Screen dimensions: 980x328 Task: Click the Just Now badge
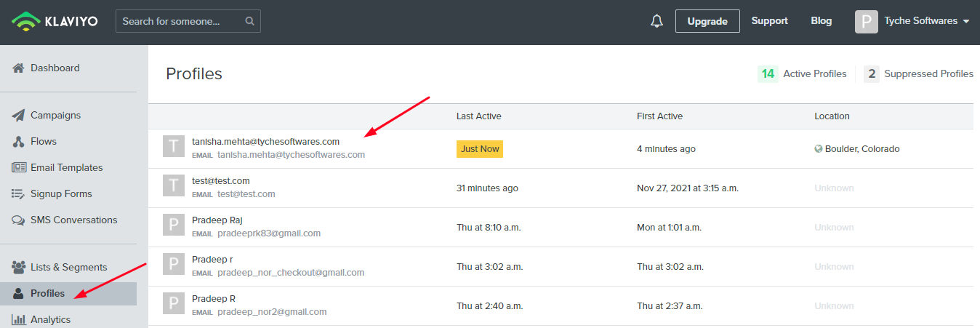[x=480, y=148]
